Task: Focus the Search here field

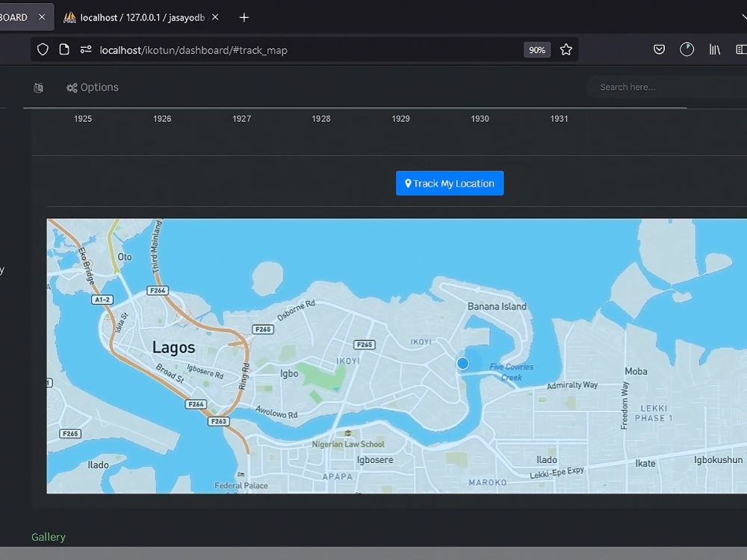Action: (x=667, y=87)
